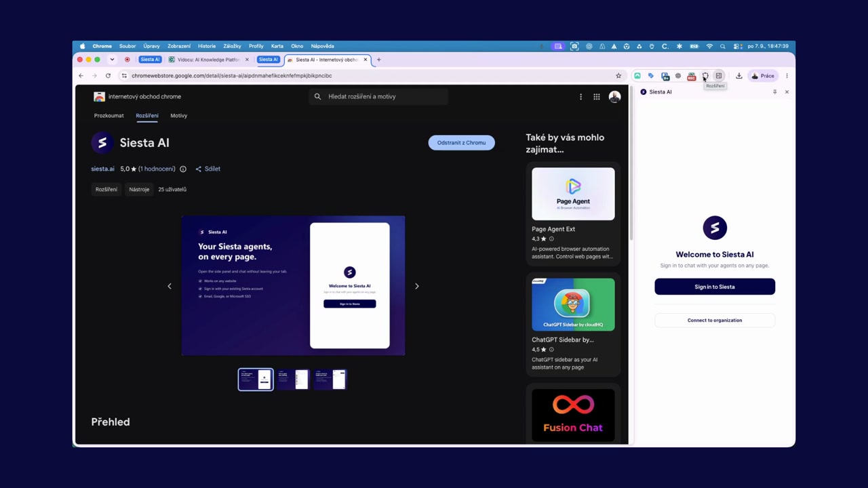Open the Historie menu
This screenshot has width=868, height=488.
pos(207,46)
